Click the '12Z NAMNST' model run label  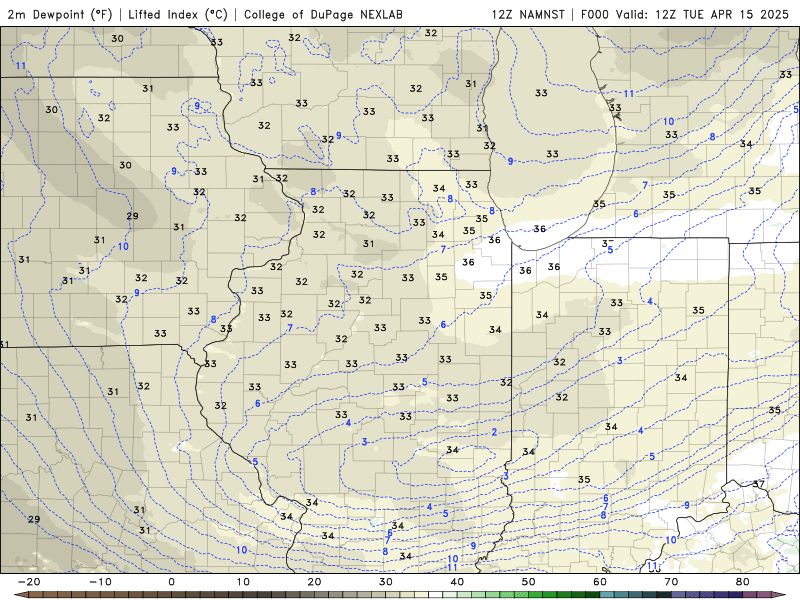pos(528,14)
